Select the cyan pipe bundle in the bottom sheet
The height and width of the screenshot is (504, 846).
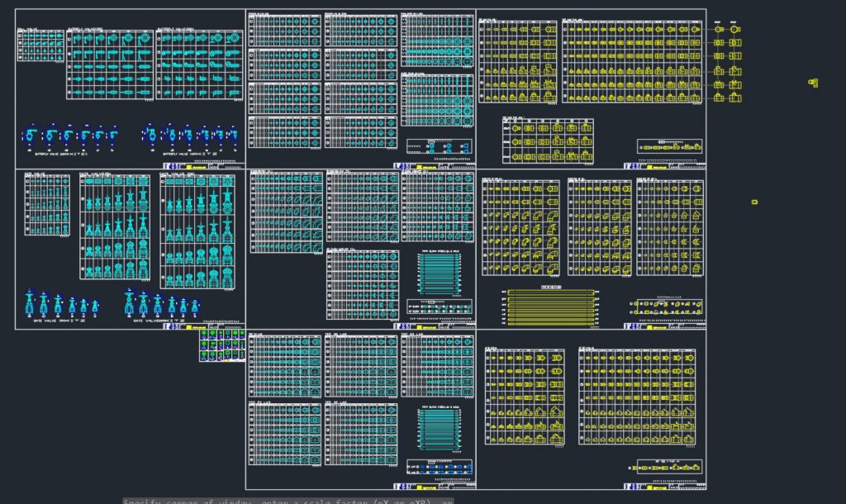point(439,429)
